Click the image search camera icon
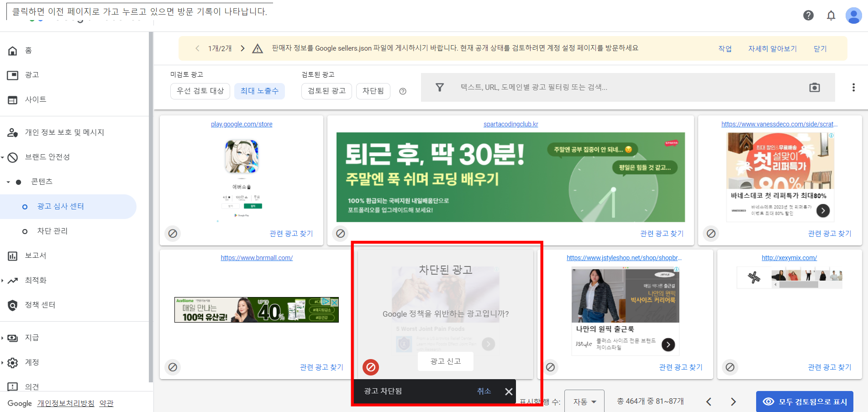Viewport: 868px width, 412px height. coord(815,87)
